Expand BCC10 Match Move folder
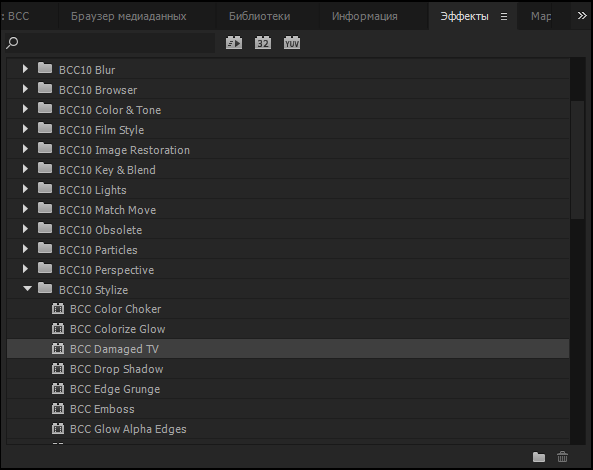Screen dimensions: 593x470 [25, 209]
